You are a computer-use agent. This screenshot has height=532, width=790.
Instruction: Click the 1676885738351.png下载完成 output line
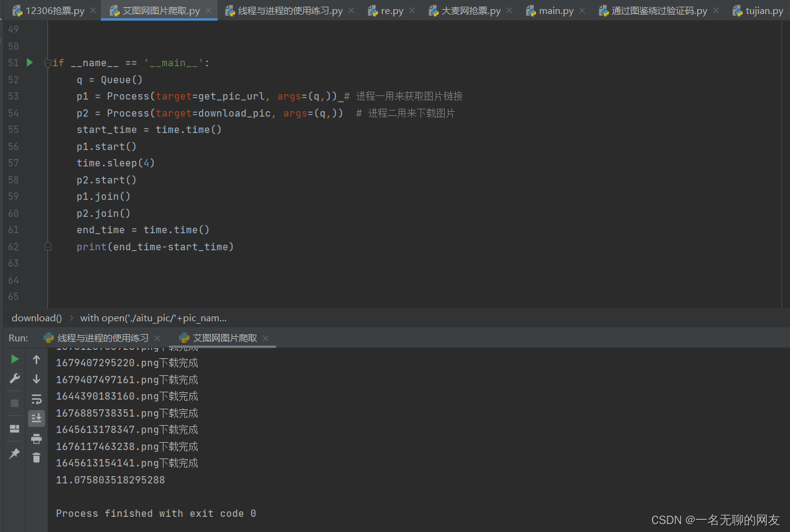pyautogui.click(x=127, y=414)
